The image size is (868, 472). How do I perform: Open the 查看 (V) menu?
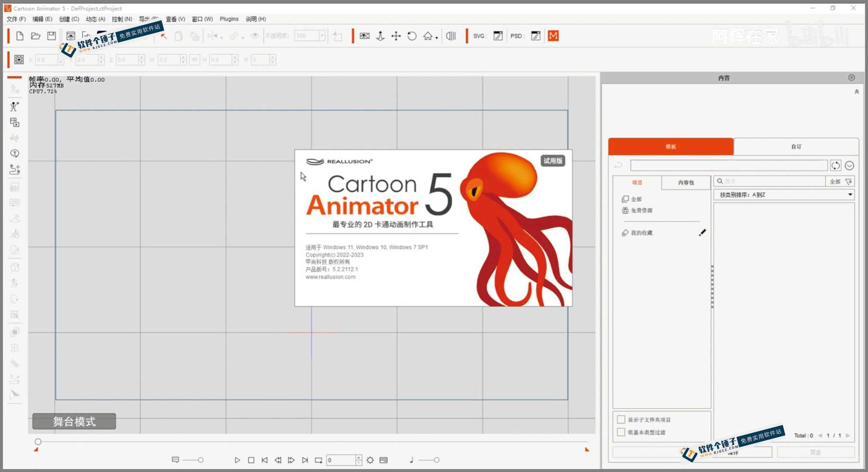coord(175,19)
